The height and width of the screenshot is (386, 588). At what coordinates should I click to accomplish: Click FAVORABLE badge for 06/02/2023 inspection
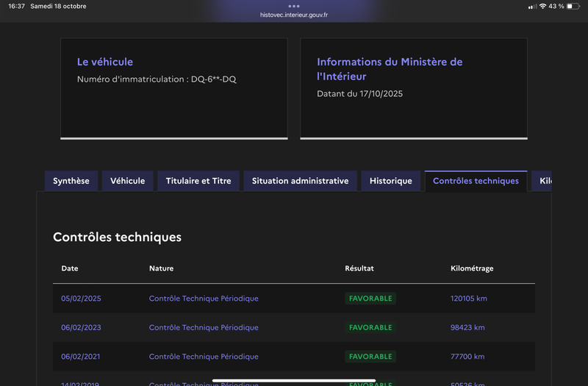pyautogui.click(x=370, y=328)
